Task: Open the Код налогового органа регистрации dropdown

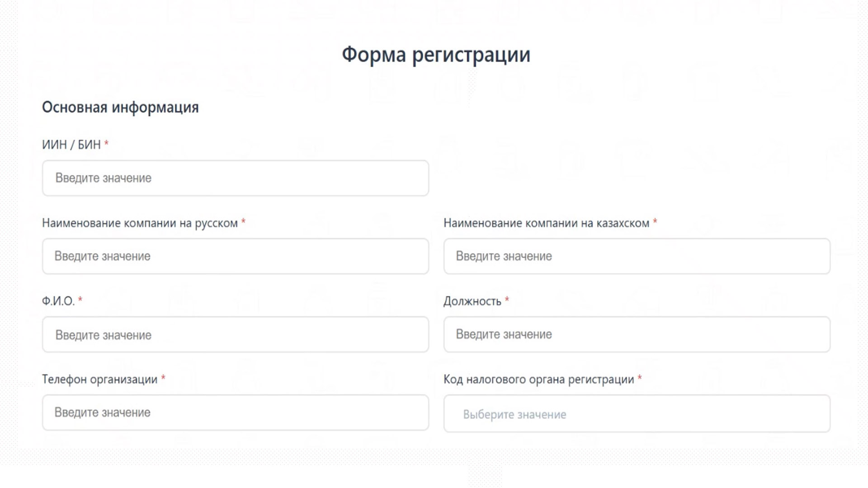Action: click(x=637, y=413)
